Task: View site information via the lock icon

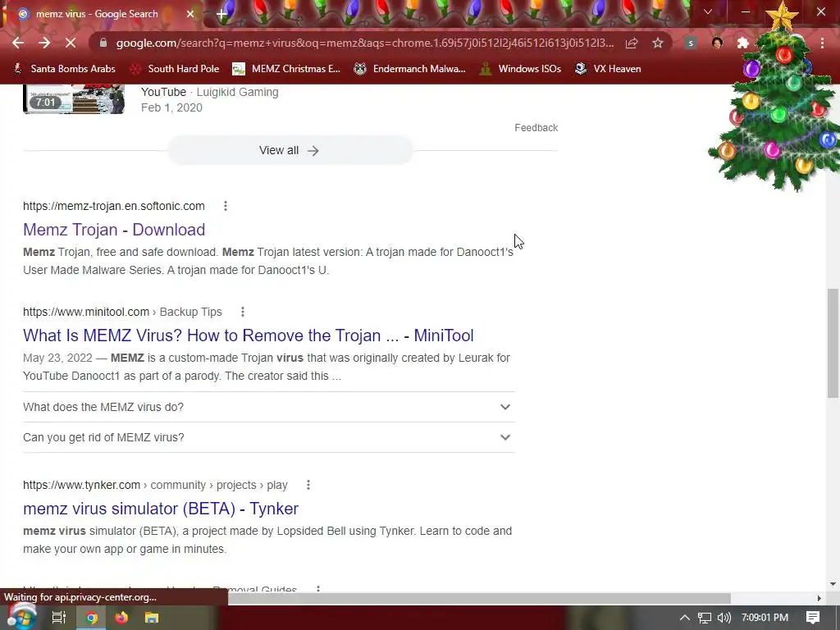Action: (x=103, y=43)
